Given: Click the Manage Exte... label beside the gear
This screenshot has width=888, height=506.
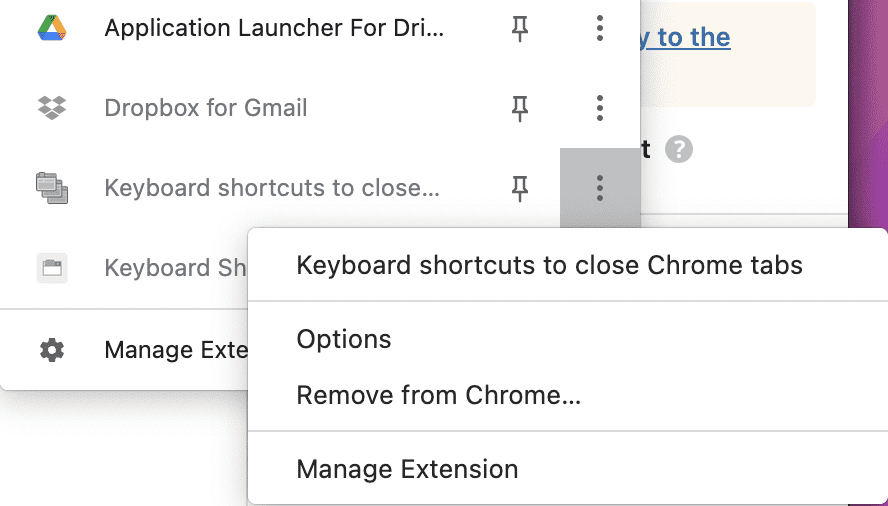Looking at the screenshot, I should coord(176,350).
